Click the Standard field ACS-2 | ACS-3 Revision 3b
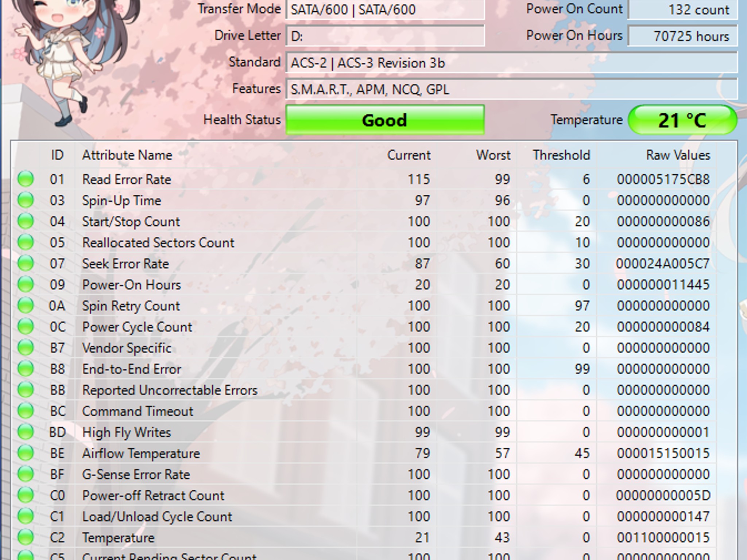 click(x=511, y=63)
